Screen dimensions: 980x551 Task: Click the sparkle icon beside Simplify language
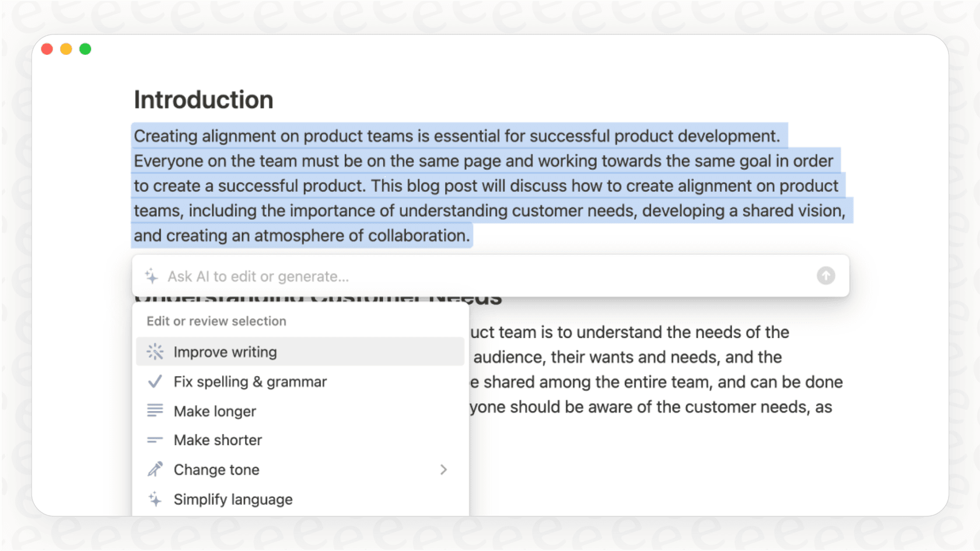pyautogui.click(x=155, y=499)
